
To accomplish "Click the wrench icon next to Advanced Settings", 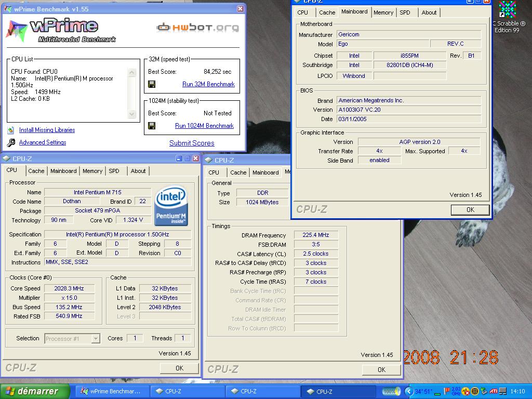I will [x=11, y=142].
